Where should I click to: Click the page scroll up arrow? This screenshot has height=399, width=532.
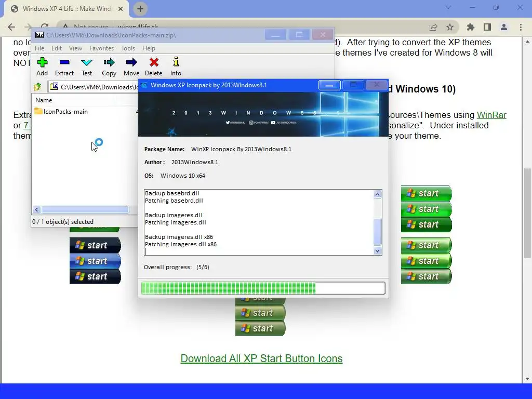coord(527,42)
